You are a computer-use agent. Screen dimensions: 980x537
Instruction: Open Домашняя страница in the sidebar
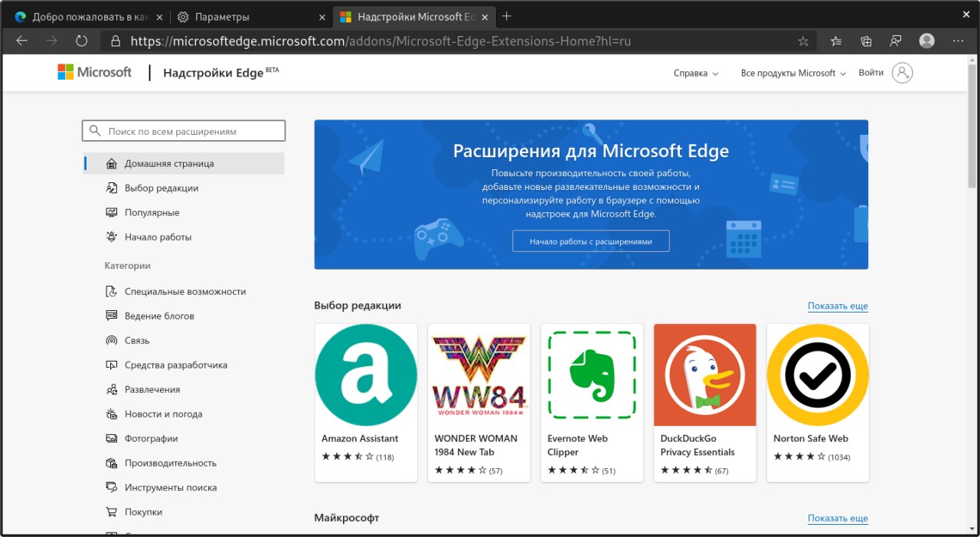click(x=184, y=163)
